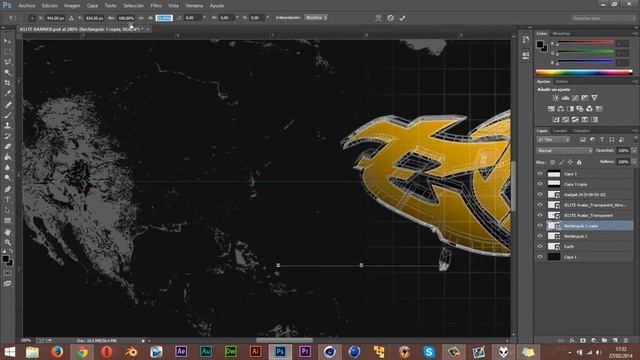Click the blue B channel slider
Screen dimensions: 640x360
coord(585,62)
